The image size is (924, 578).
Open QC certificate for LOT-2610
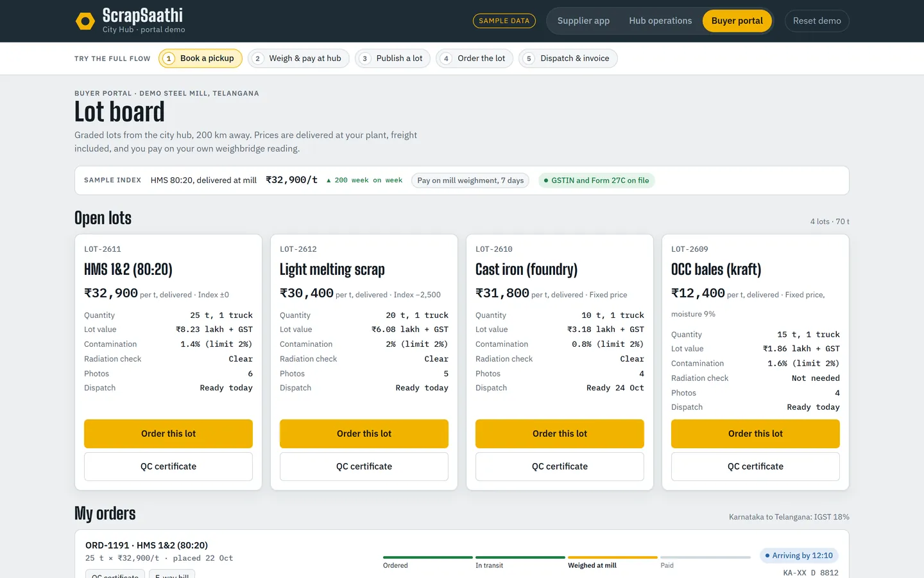coord(560,466)
